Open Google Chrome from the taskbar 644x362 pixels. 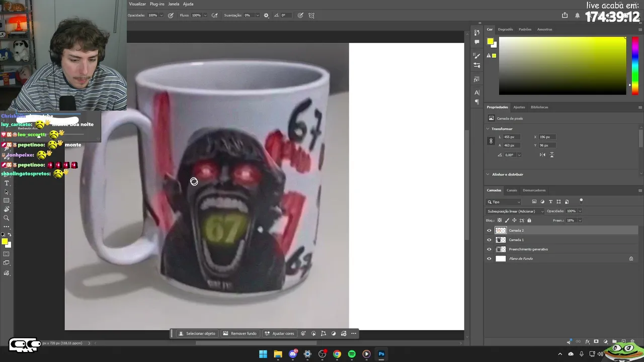(337, 354)
